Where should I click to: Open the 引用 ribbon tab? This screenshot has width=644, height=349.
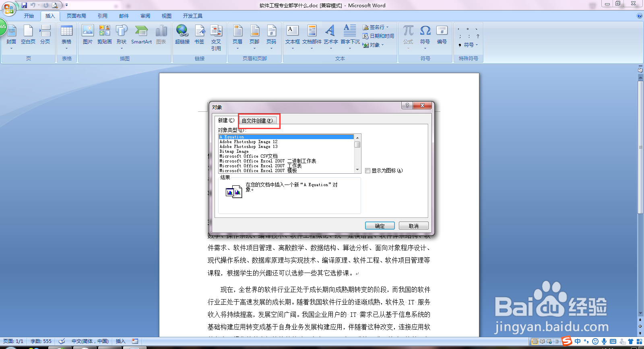coord(103,16)
